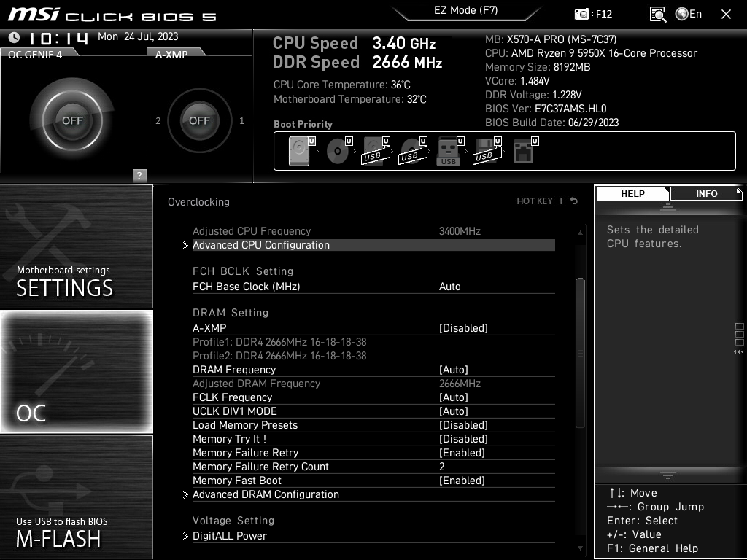Change the DRAM Frequency Auto value

[454, 369]
